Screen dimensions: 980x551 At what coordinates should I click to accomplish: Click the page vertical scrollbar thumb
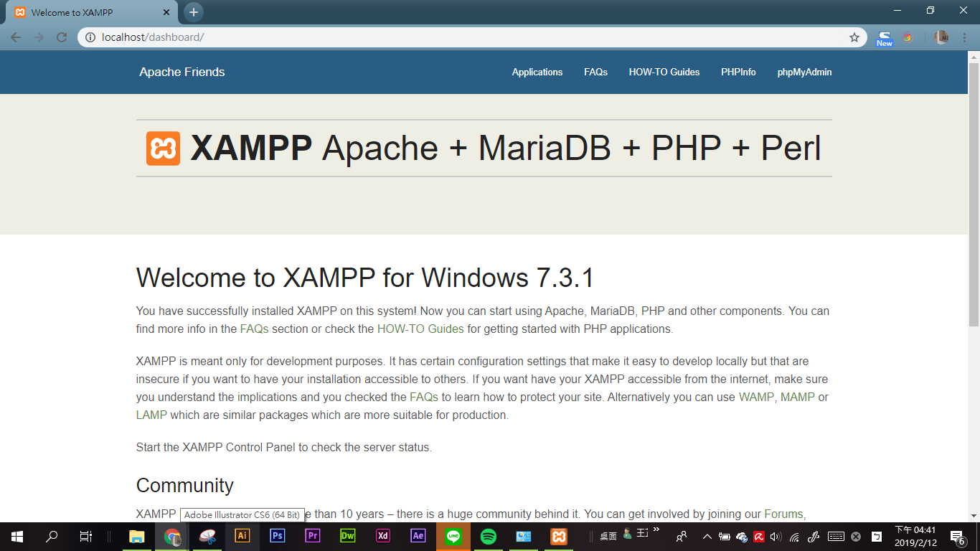(974, 194)
